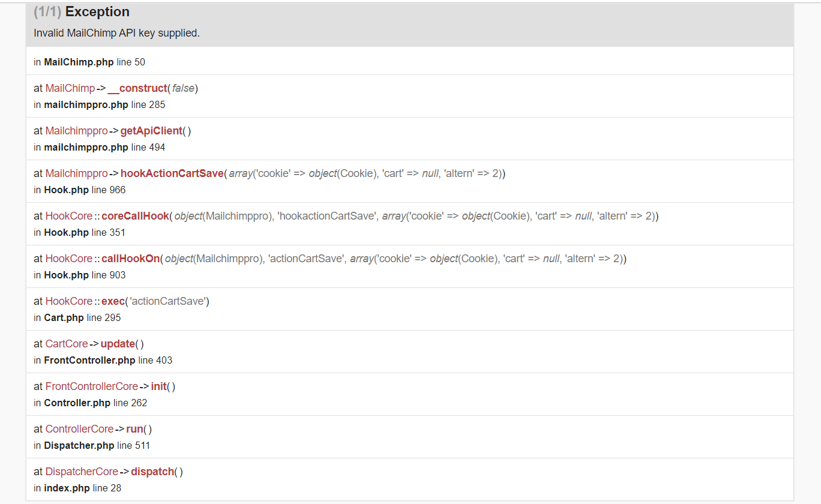Select the getApiClient method name

click(x=151, y=131)
